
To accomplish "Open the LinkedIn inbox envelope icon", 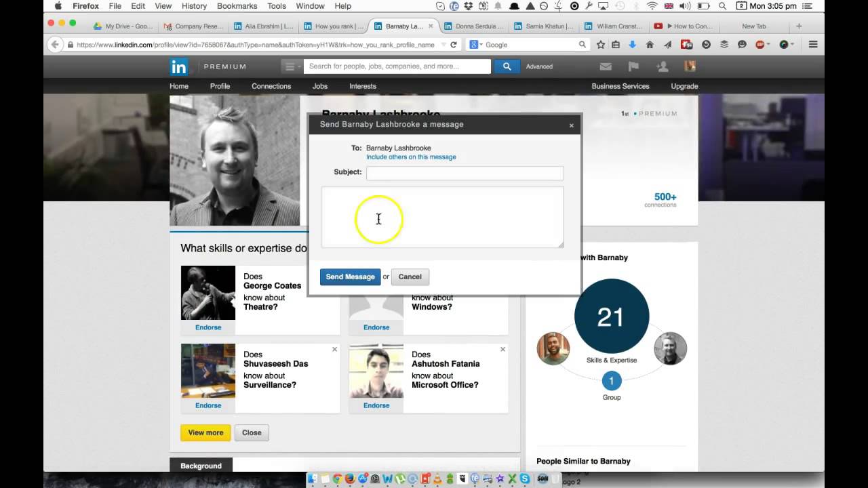I will pos(606,66).
